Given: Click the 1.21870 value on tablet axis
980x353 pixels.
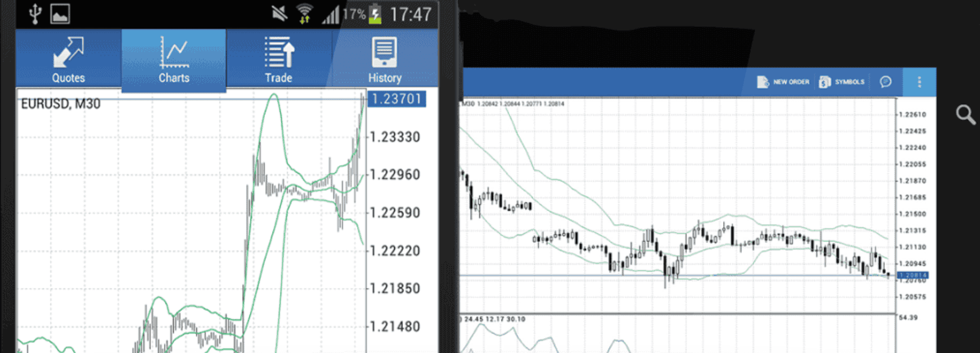Looking at the screenshot, I should point(912,181).
